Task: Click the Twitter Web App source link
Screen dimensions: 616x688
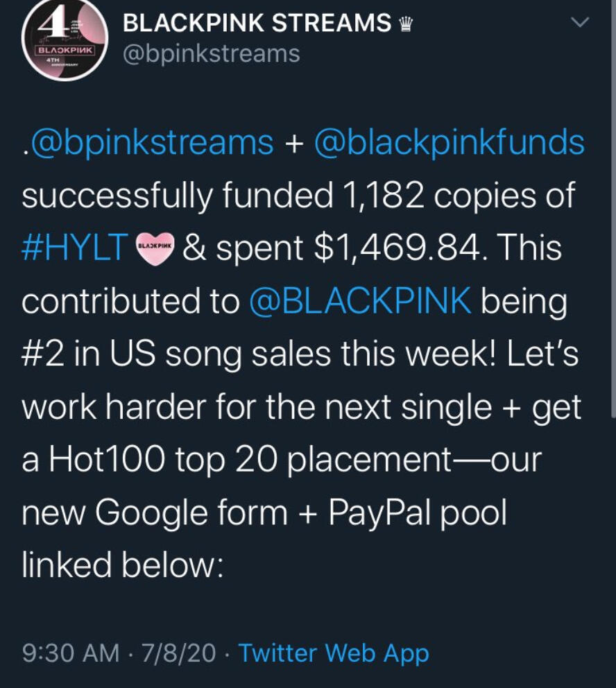Action: tap(334, 653)
